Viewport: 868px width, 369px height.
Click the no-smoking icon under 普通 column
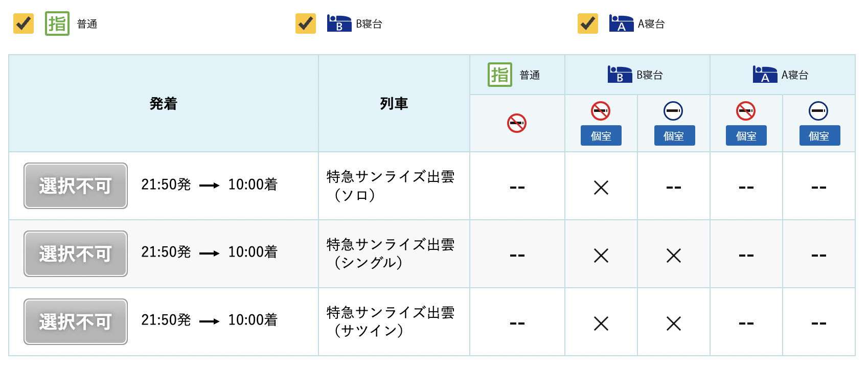[517, 123]
